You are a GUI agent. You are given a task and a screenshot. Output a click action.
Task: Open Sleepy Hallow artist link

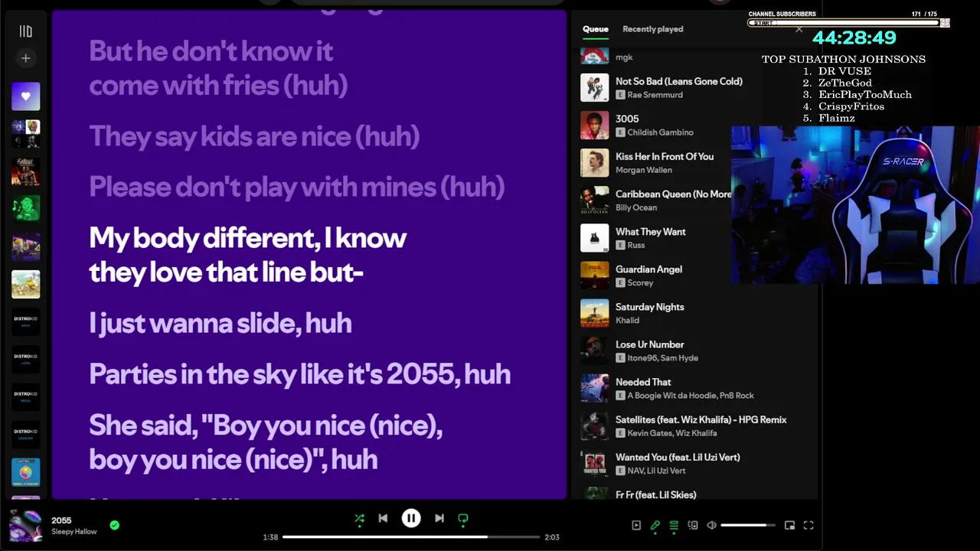click(74, 532)
